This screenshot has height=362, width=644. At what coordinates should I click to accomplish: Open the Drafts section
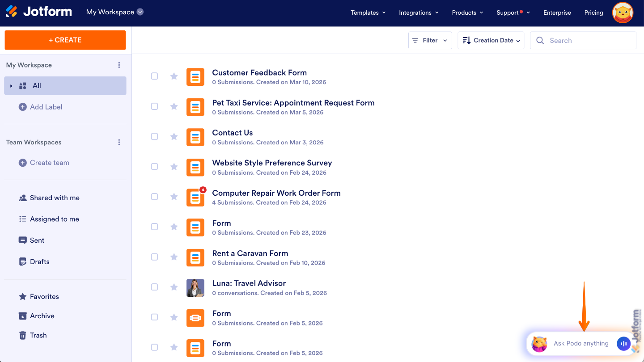(x=40, y=261)
